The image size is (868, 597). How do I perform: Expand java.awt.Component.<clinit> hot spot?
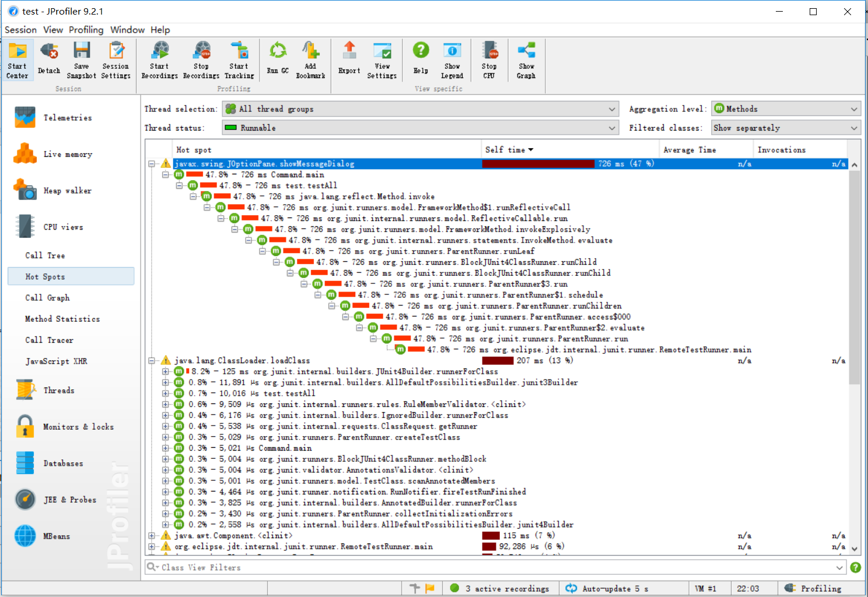tap(152, 535)
